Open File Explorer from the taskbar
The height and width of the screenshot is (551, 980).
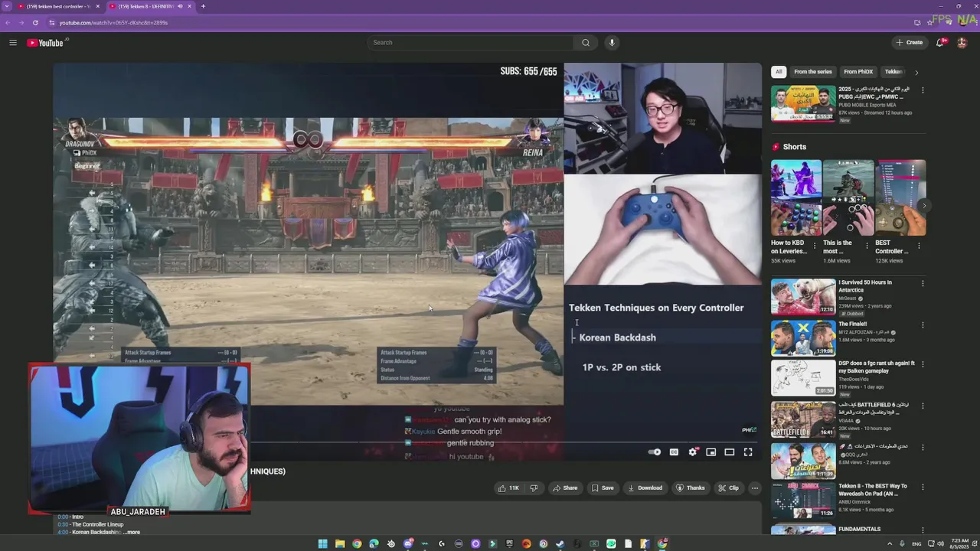pyautogui.click(x=340, y=544)
